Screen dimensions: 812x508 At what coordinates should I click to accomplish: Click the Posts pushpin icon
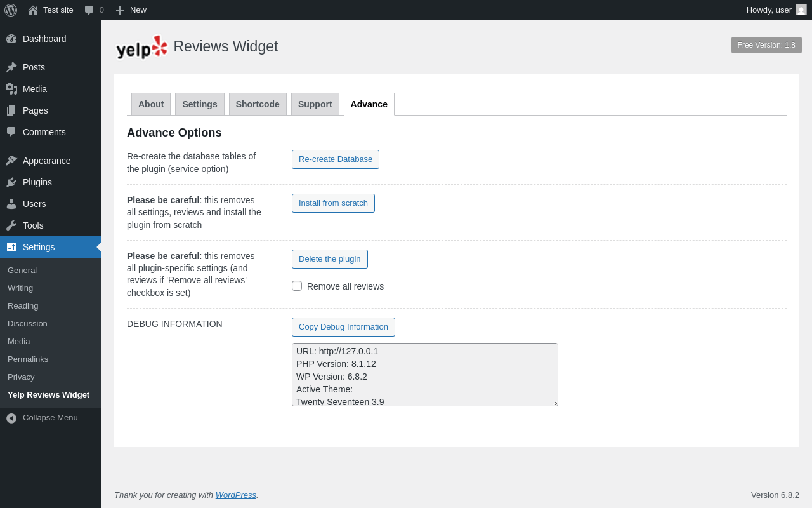[x=11, y=67]
